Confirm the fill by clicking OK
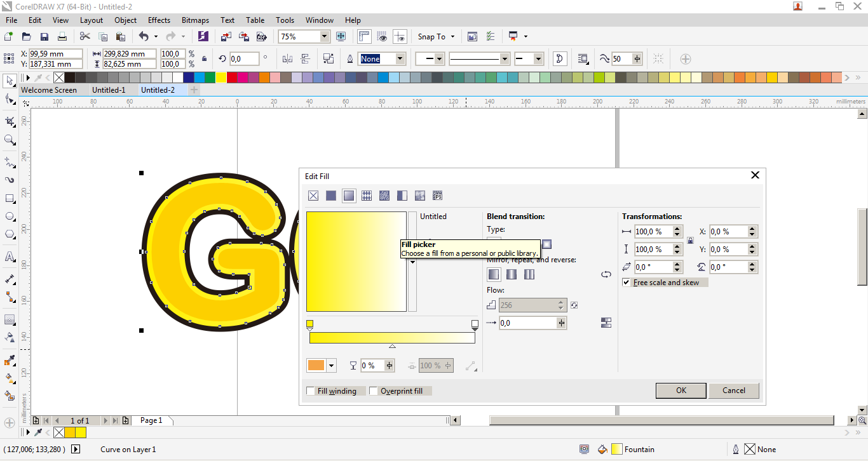 pyautogui.click(x=681, y=390)
